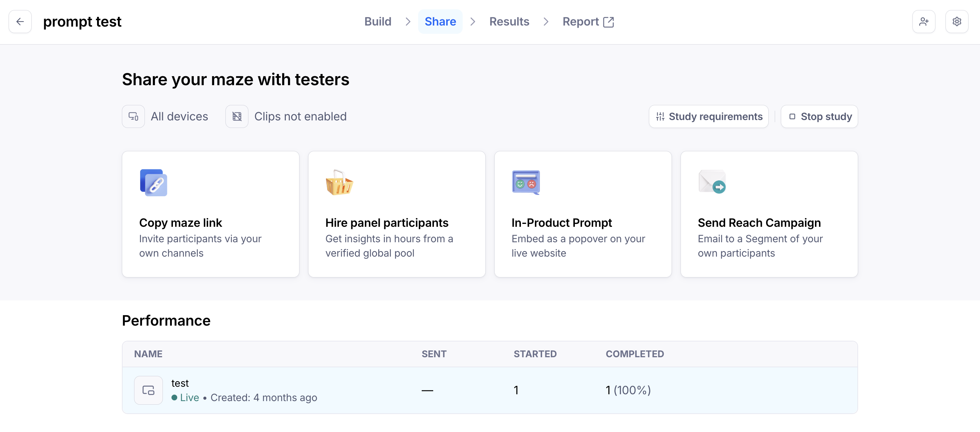
Task: Click the back arrow button
Action: [x=20, y=22]
